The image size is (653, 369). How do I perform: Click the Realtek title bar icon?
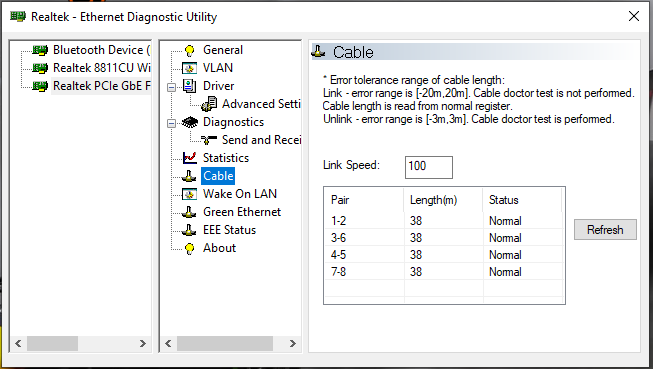coord(18,17)
